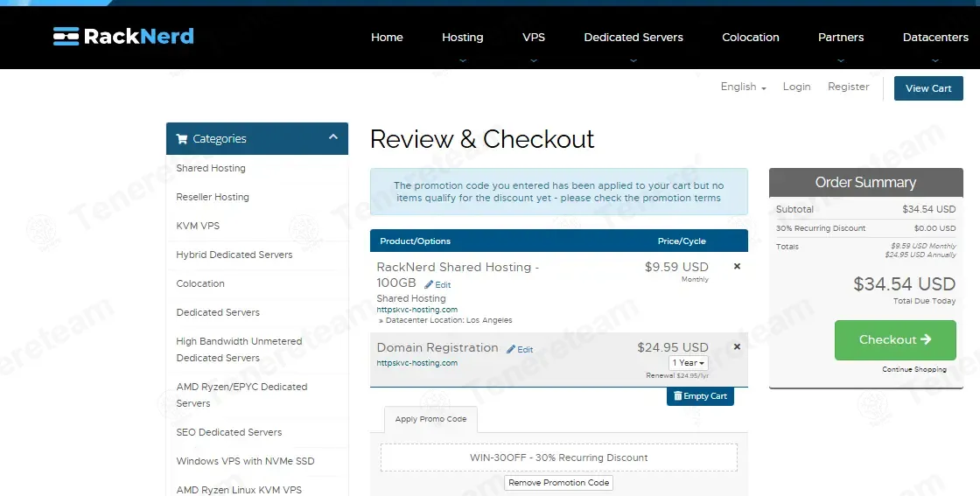Screen dimensions: 980x496
Task: Collapse the Categories panel chevron
Action: click(333, 136)
